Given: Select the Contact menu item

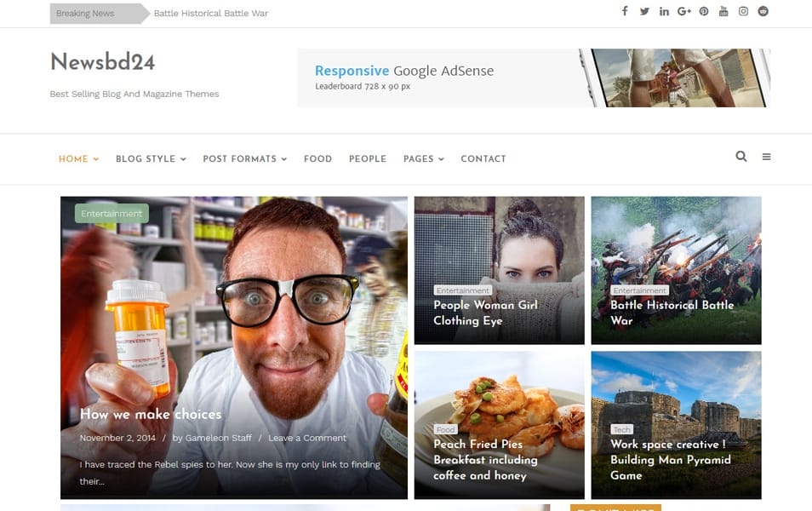Looking at the screenshot, I should (483, 159).
